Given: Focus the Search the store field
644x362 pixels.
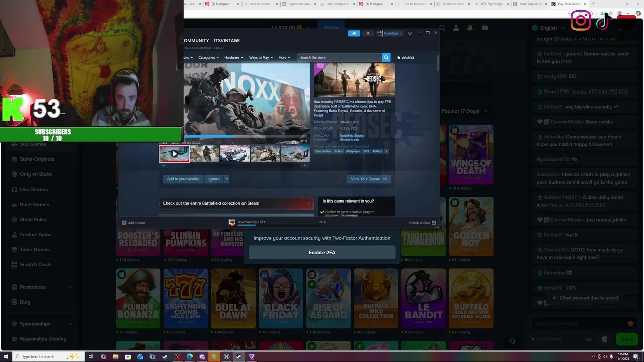Looking at the screenshot, I should click(340, 57).
